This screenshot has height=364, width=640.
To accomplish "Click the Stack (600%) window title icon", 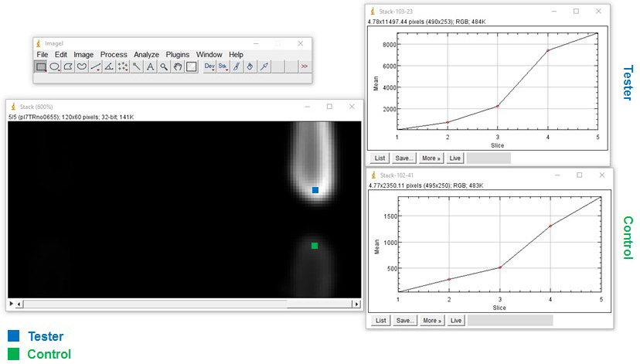I will coord(13,107).
